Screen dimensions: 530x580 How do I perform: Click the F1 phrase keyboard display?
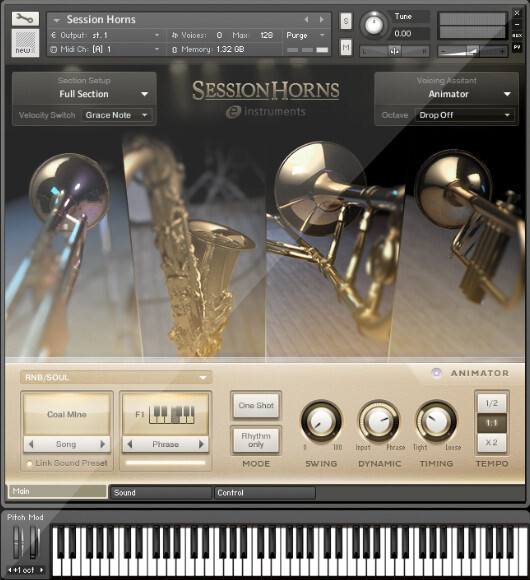coord(165,414)
